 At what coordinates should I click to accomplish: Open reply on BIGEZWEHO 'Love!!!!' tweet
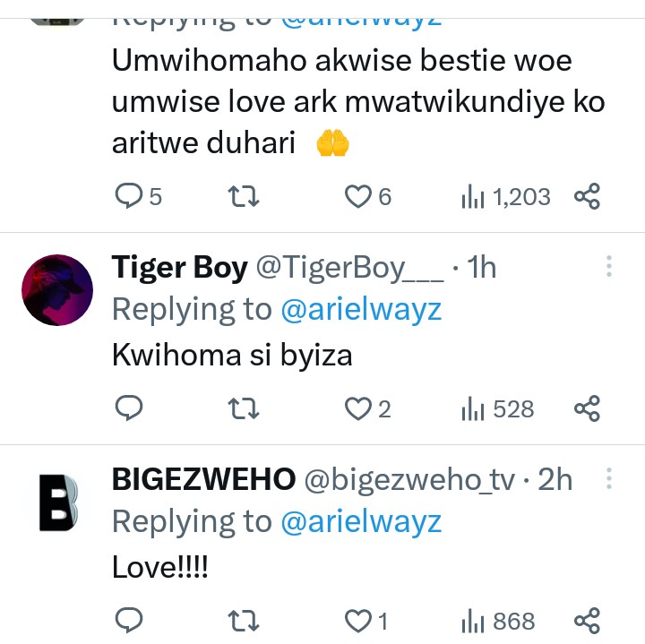130,620
